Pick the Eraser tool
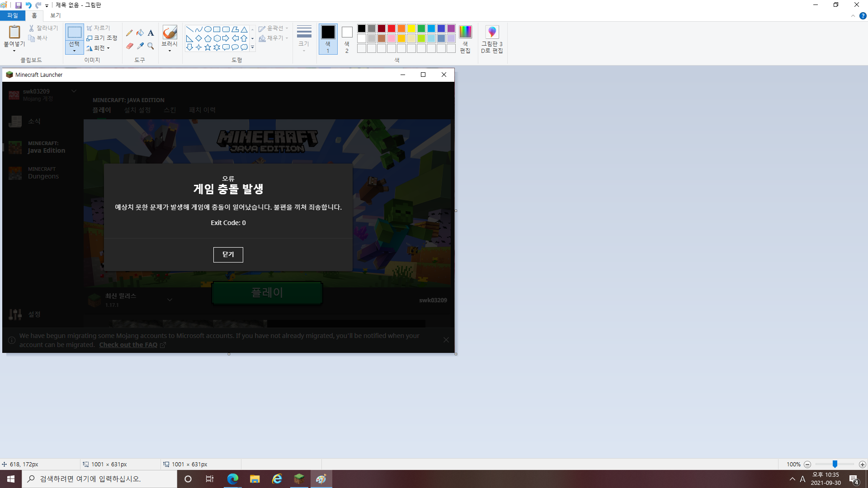Viewport: 868px width, 488px height. click(129, 46)
